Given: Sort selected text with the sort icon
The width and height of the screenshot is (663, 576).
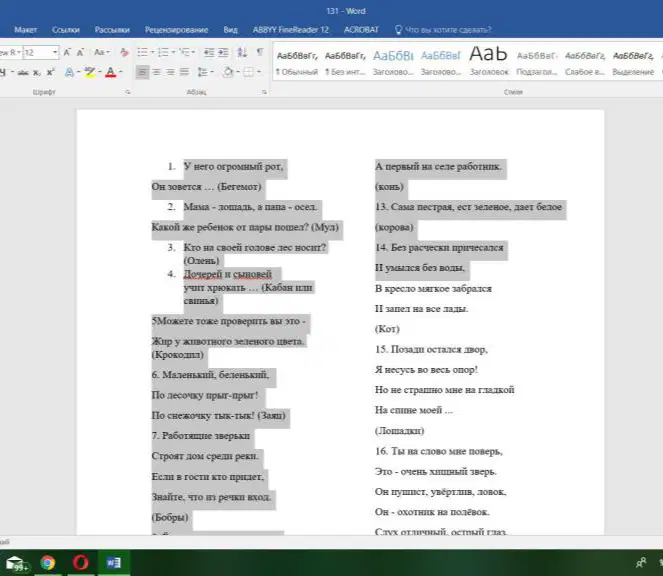Looking at the screenshot, I should [242, 52].
